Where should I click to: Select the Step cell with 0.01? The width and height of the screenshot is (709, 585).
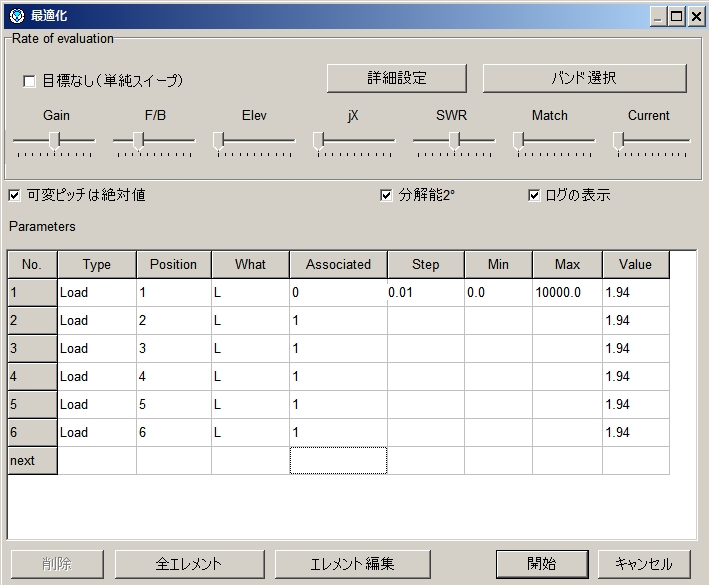pos(425,293)
